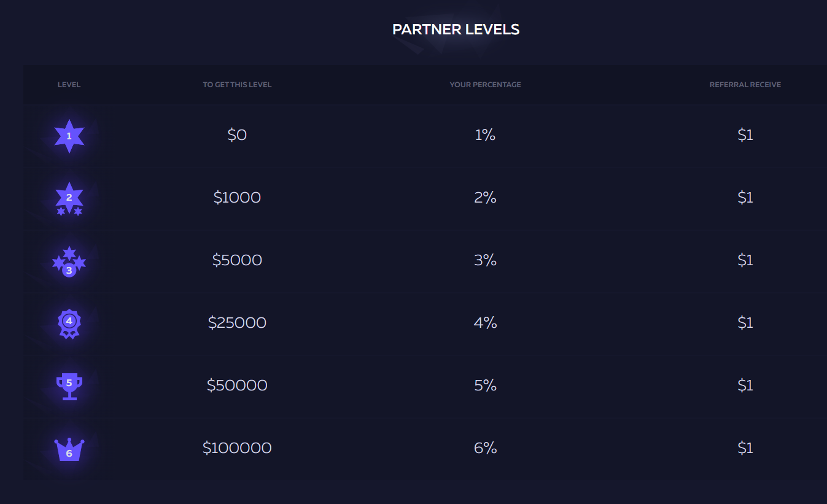Select the TO GET THIS LEVEL header
The image size is (827, 504).
[237, 85]
